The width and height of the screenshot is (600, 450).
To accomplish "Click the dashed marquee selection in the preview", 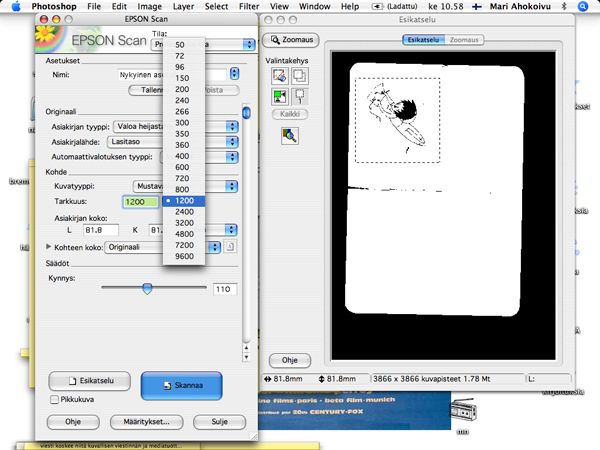I will [x=397, y=120].
